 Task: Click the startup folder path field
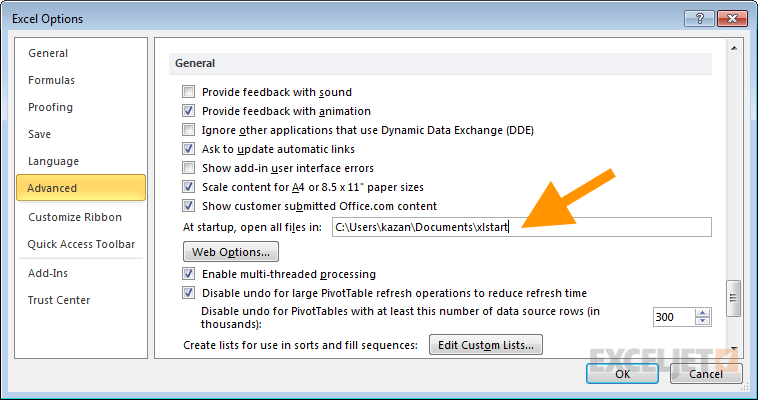click(x=522, y=227)
